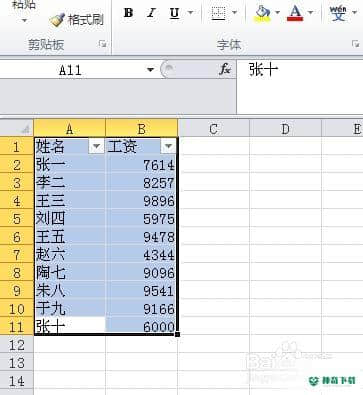Open 姓名 filter dropdown
The width and height of the screenshot is (363, 395).
tap(97, 146)
